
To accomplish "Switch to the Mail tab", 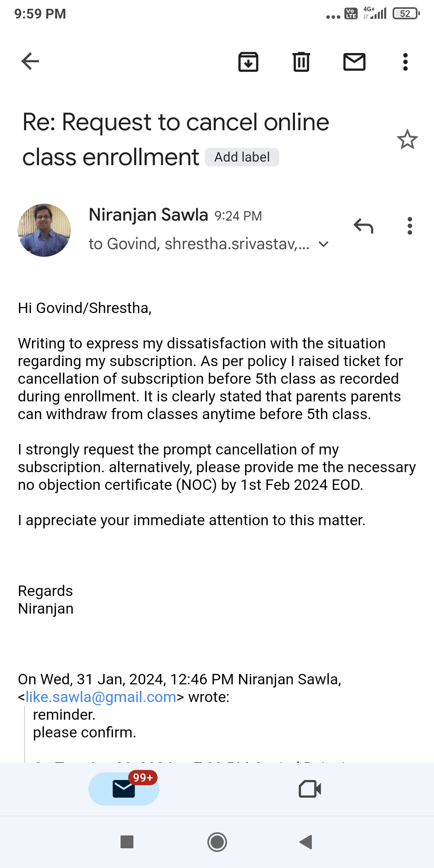I will 124,789.
